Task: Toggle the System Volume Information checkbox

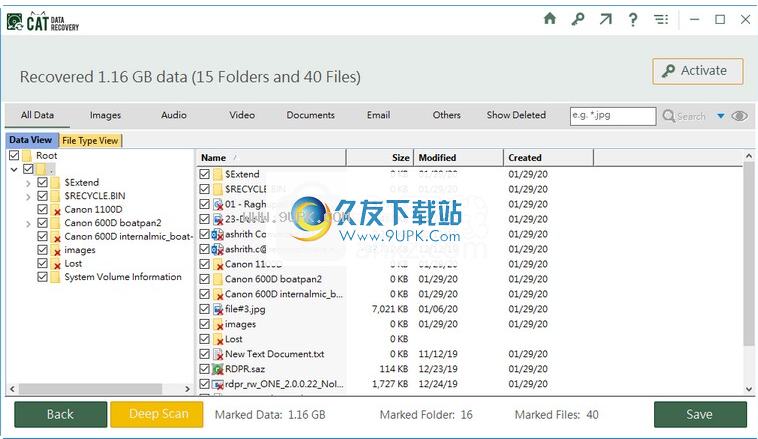Action: pyautogui.click(x=43, y=277)
